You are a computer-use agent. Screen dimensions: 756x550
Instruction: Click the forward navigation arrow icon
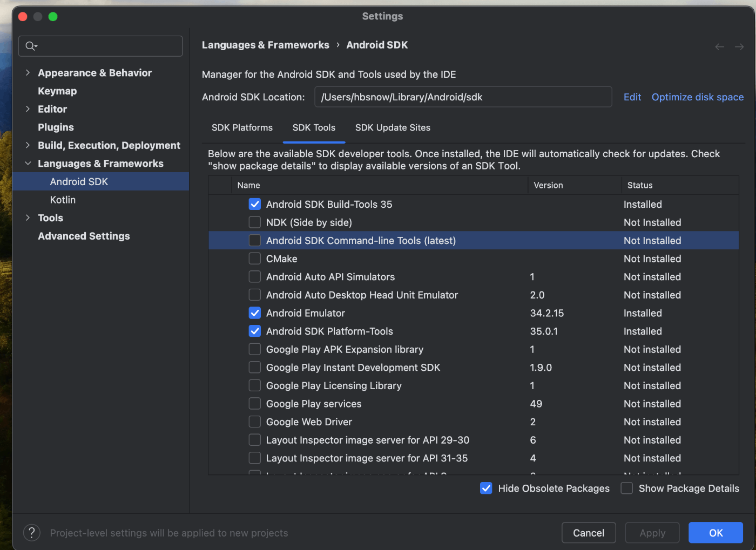pos(739,47)
